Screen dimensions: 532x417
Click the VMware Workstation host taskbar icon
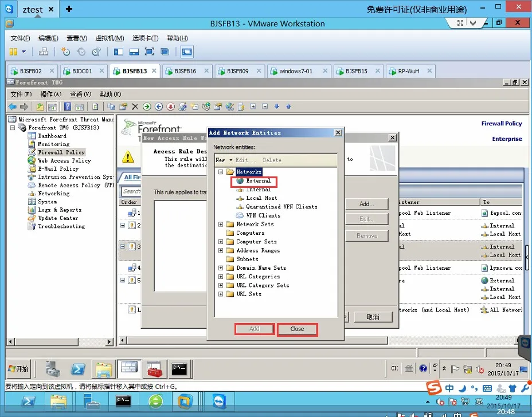[185, 402]
